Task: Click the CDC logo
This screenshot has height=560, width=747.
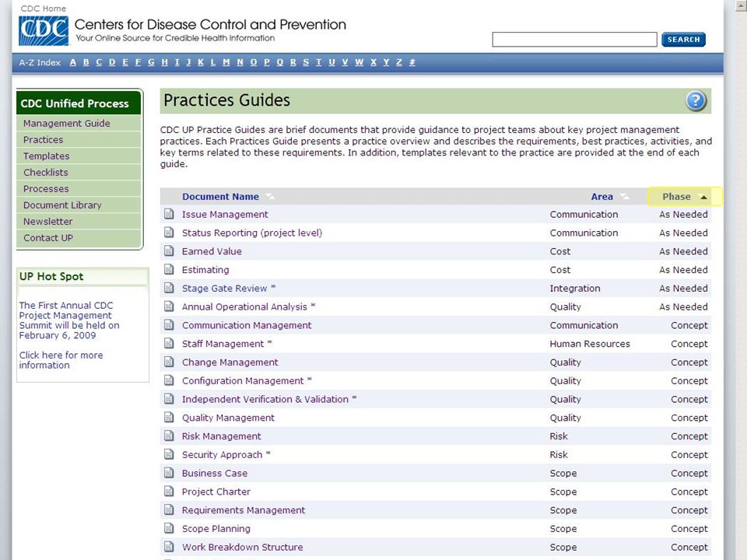Action: click(44, 31)
